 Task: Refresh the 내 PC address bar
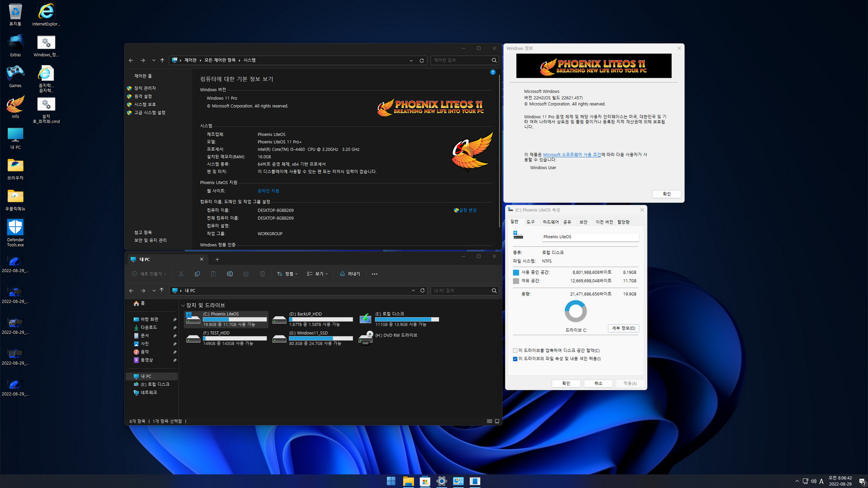click(422, 290)
